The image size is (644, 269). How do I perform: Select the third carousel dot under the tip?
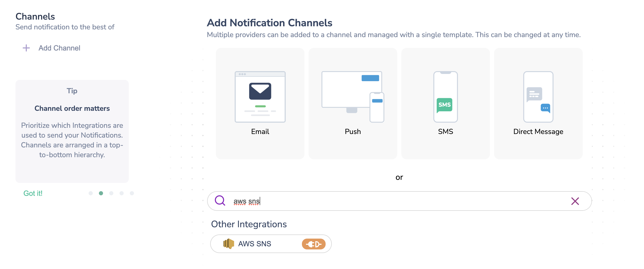click(x=111, y=193)
